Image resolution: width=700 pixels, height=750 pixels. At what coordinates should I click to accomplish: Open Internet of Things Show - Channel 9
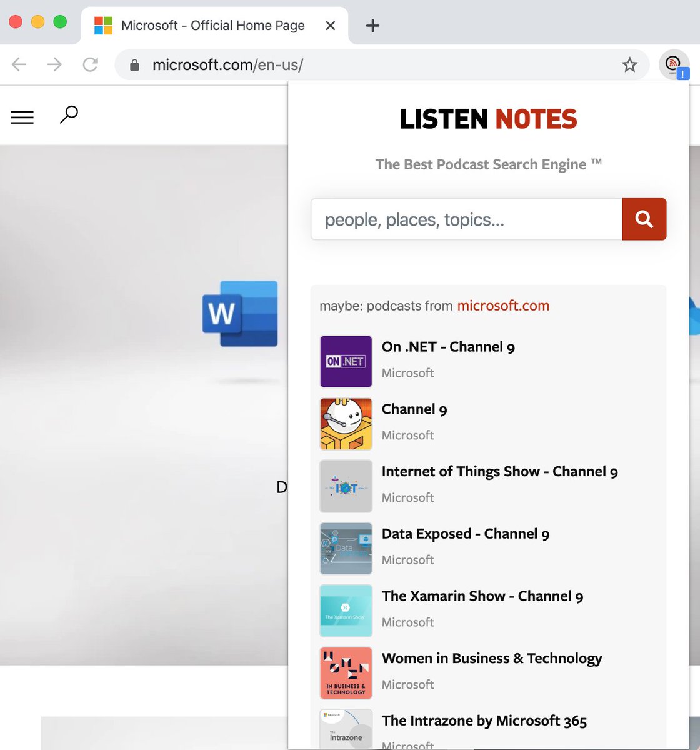click(x=500, y=472)
